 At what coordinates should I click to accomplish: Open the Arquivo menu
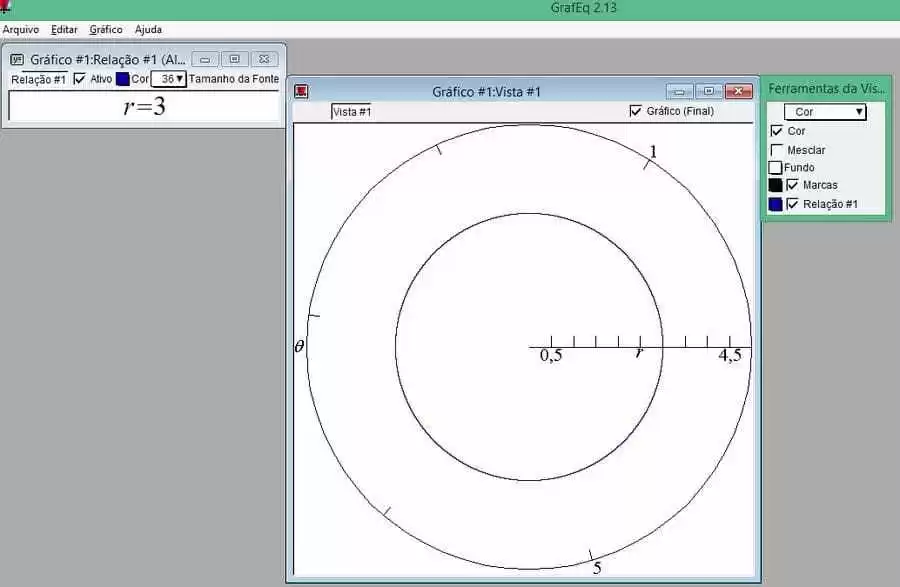[x=21, y=29]
